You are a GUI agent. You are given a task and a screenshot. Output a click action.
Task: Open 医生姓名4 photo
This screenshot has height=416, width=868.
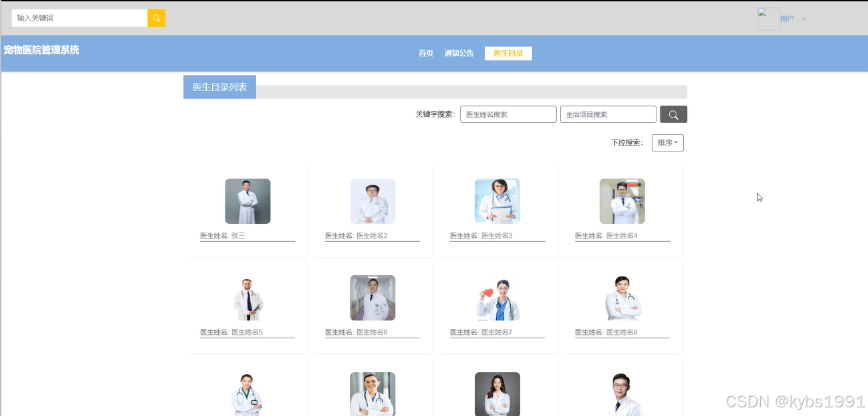pyautogui.click(x=623, y=201)
